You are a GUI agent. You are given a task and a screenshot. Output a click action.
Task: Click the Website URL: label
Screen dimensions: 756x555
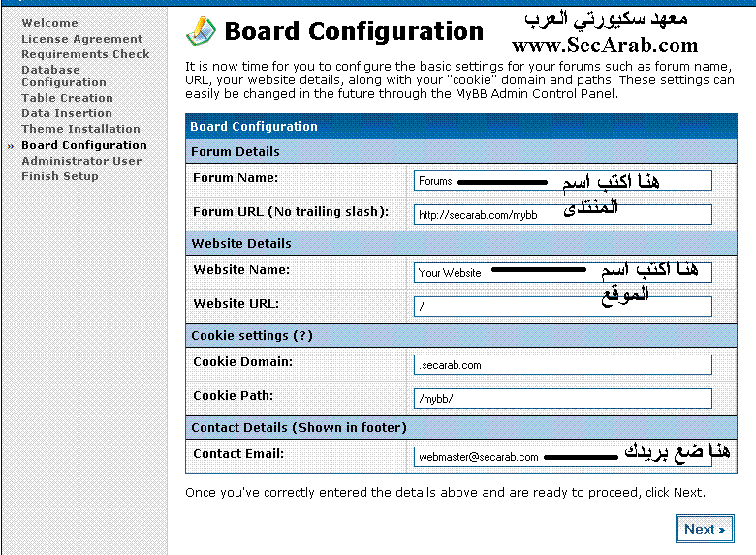pos(236,303)
